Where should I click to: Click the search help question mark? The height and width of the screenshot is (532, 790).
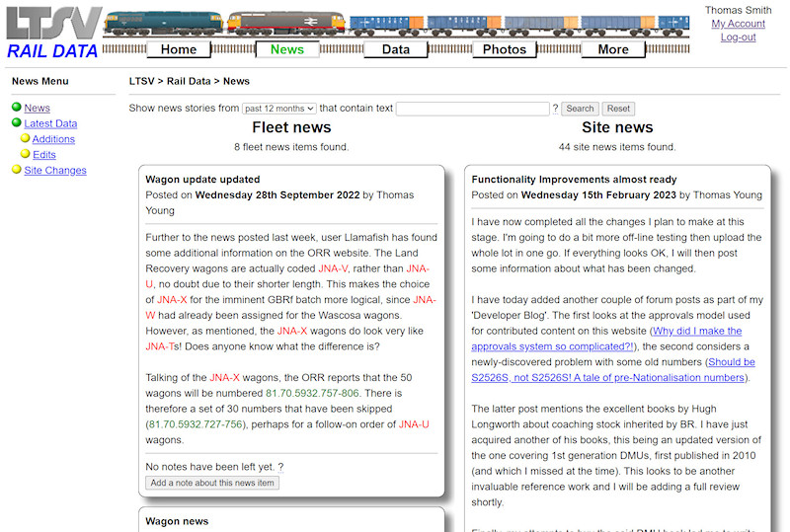(x=556, y=109)
